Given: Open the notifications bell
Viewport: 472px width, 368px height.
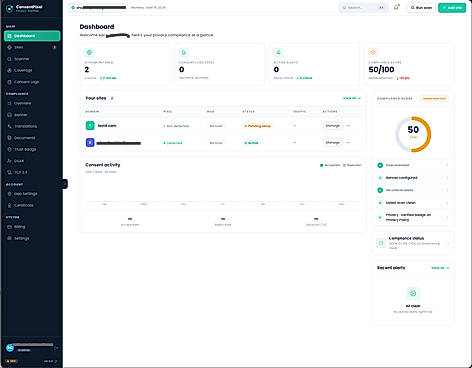Looking at the screenshot, I should [x=396, y=7].
